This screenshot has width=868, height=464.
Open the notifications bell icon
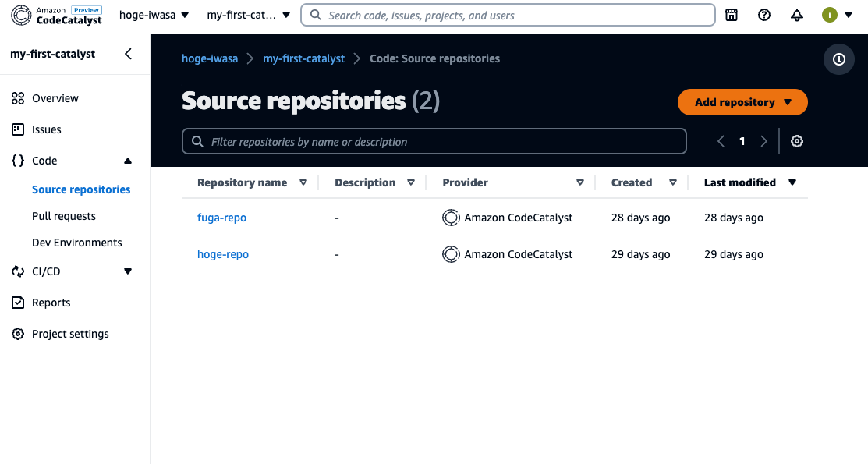click(x=796, y=16)
